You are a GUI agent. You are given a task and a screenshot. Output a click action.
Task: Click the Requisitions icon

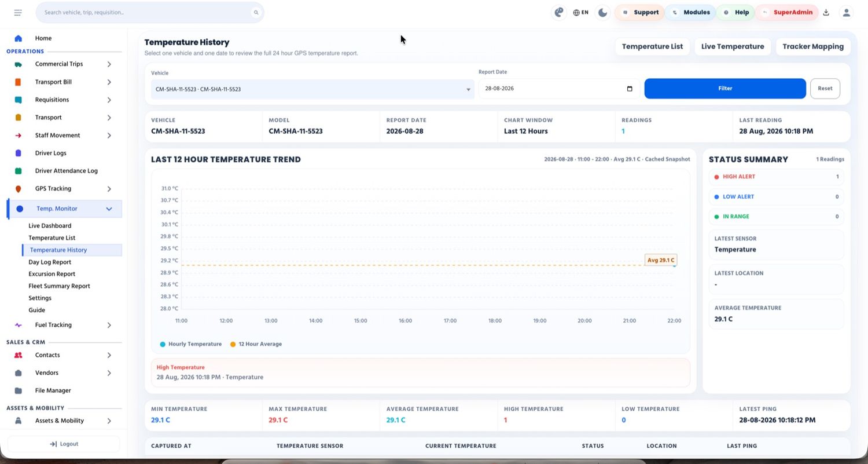point(18,100)
